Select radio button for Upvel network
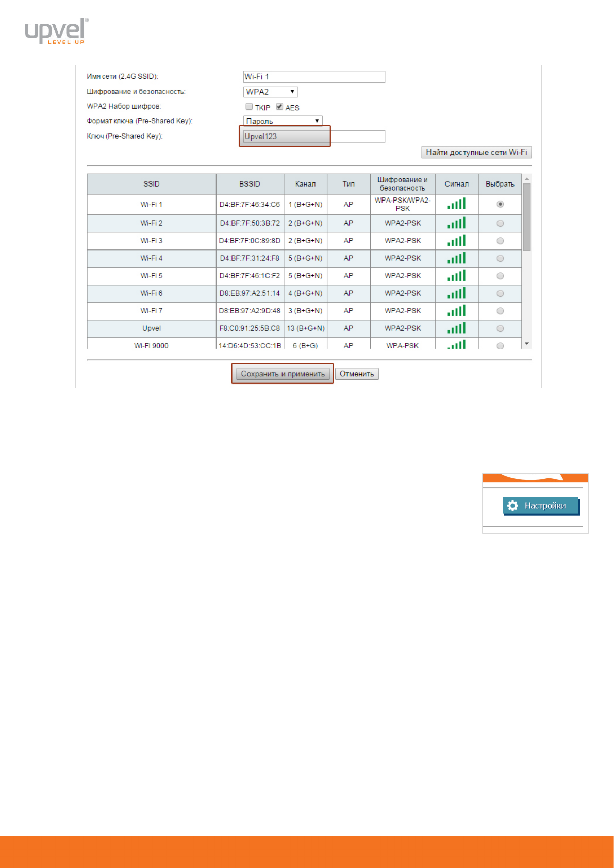The image size is (614, 868). (x=500, y=328)
